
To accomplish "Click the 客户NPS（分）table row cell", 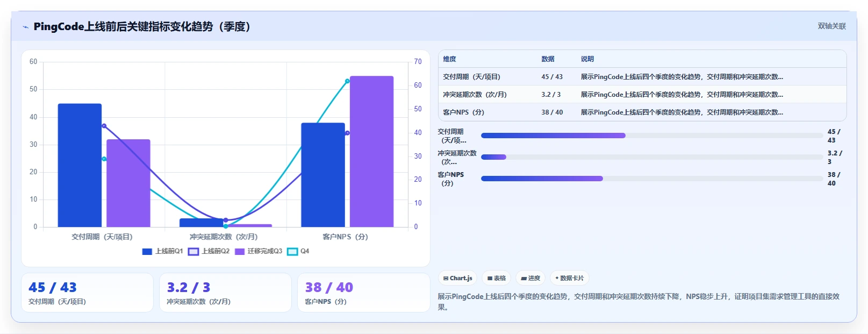I will point(463,112).
